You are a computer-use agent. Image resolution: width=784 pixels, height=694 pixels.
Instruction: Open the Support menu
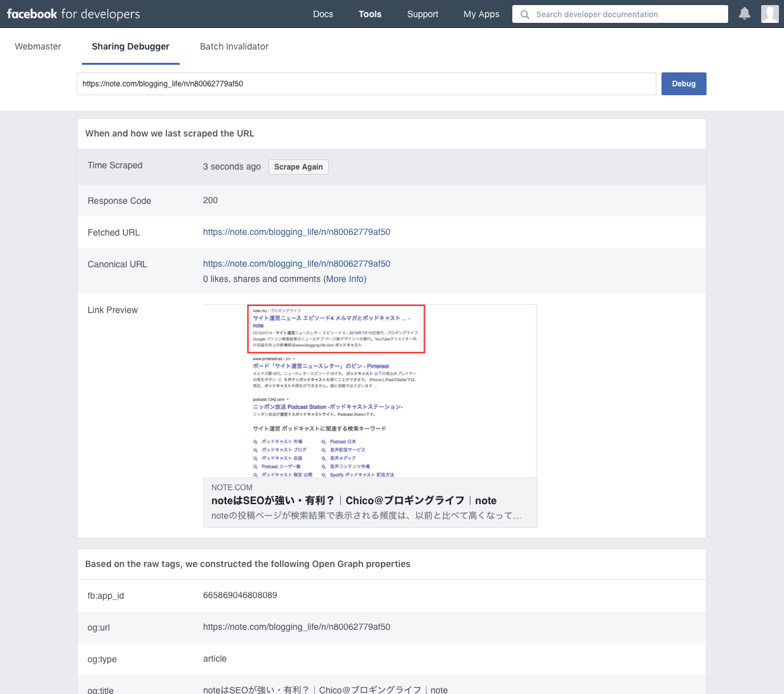423,14
